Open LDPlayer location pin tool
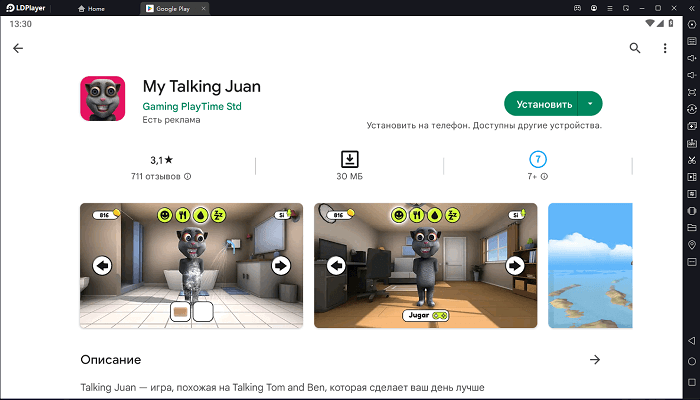This screenshot has width=700, height=400. (692, 245)
